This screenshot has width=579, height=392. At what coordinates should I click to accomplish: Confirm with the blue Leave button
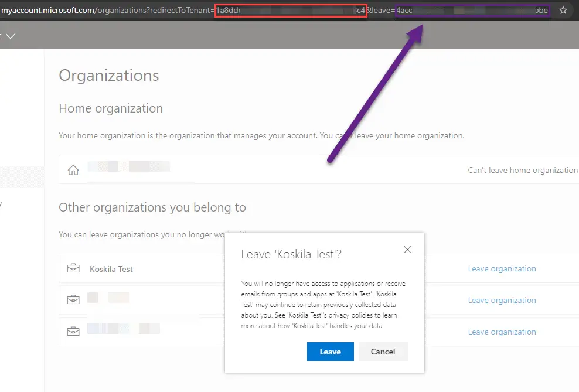point(330,352)
